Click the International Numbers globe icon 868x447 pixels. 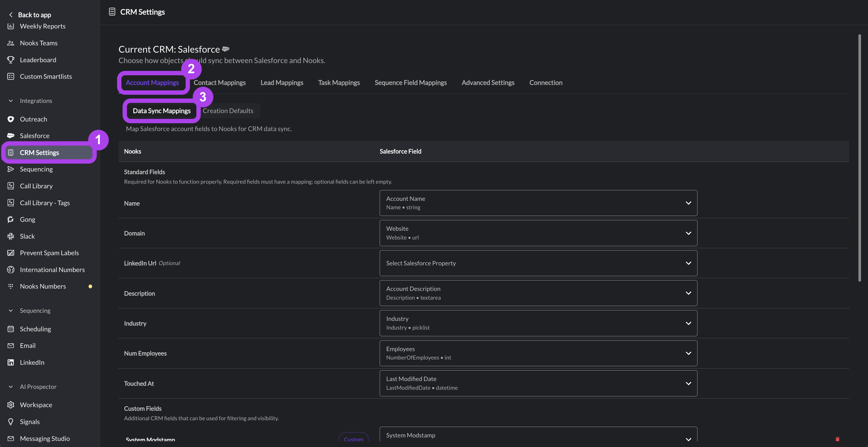11,270
